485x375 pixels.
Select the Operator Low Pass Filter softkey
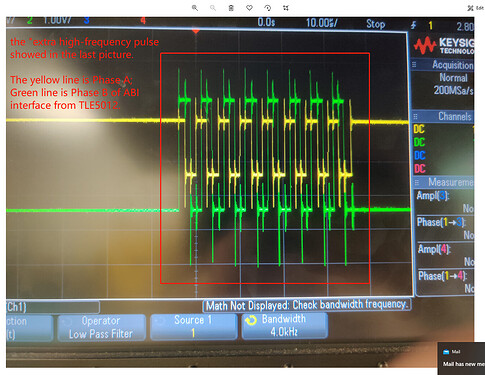pyautogui.click(x=101, y=327)
